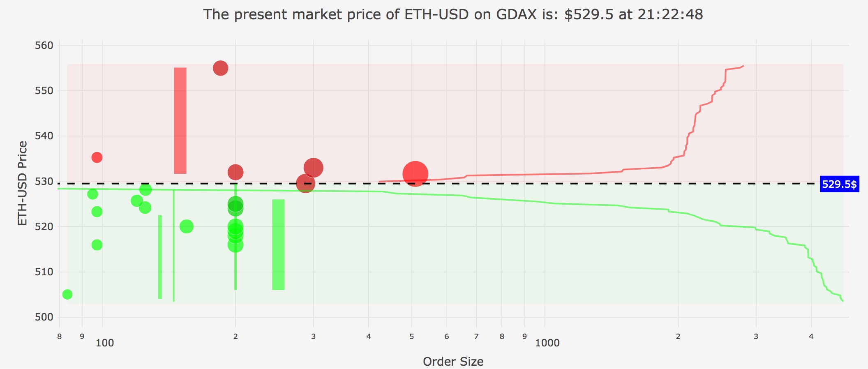The image size is (868, 369).
Task: Click the tall red vertical bar
Action: coord(180,120)
